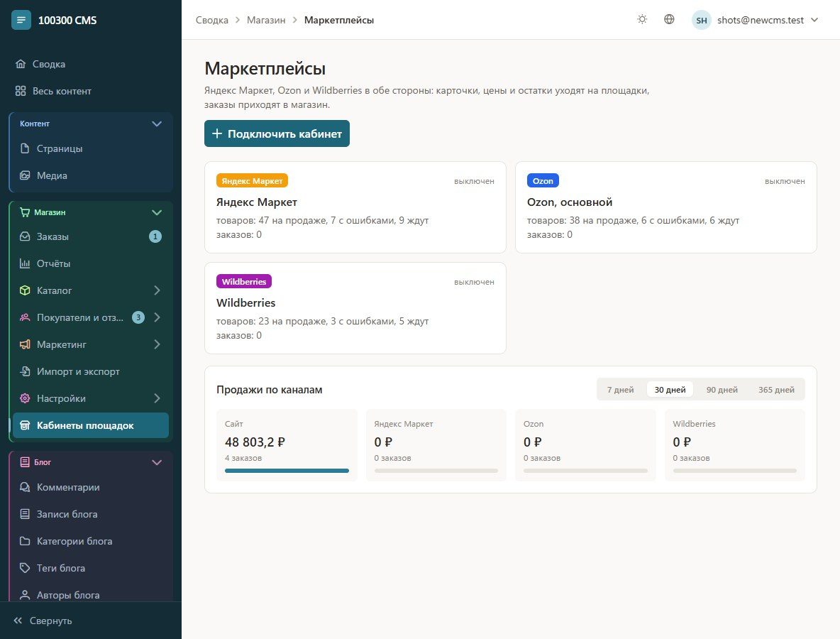Click the Комментарии chat icon
840x639 pixels.
(25, 487)
